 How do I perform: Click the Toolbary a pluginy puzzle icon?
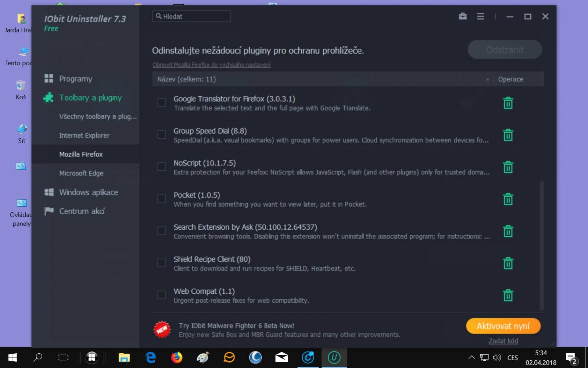49,98
